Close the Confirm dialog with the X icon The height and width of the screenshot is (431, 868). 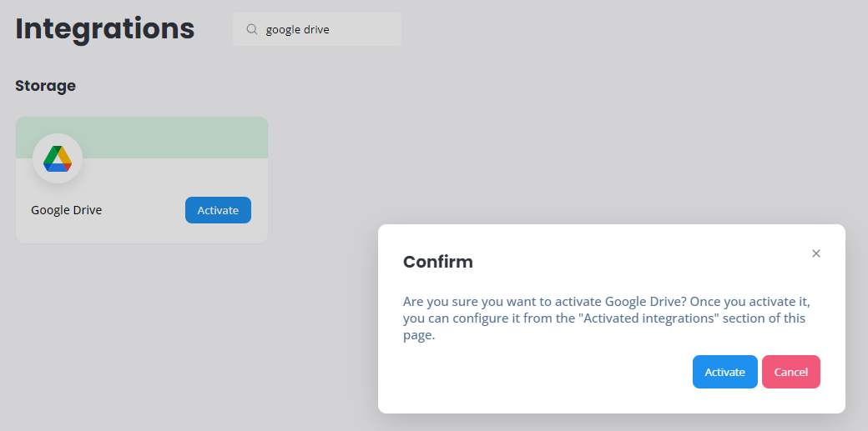point(816,253)
